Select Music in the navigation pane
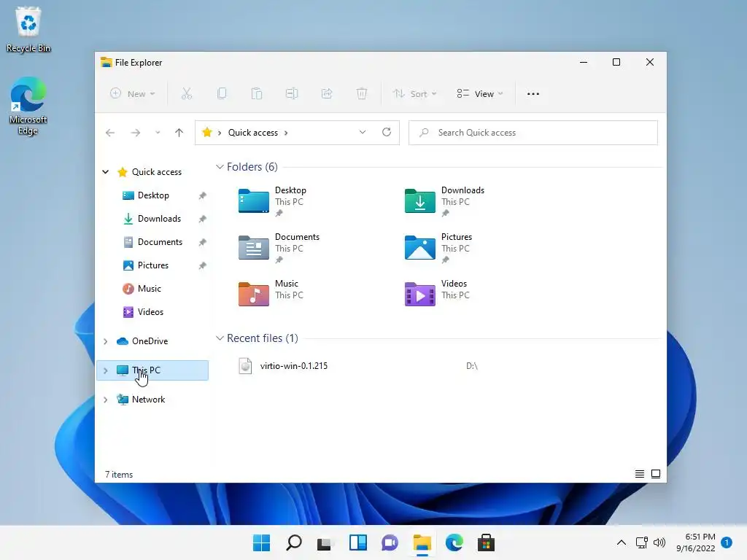 pos(149,289)
